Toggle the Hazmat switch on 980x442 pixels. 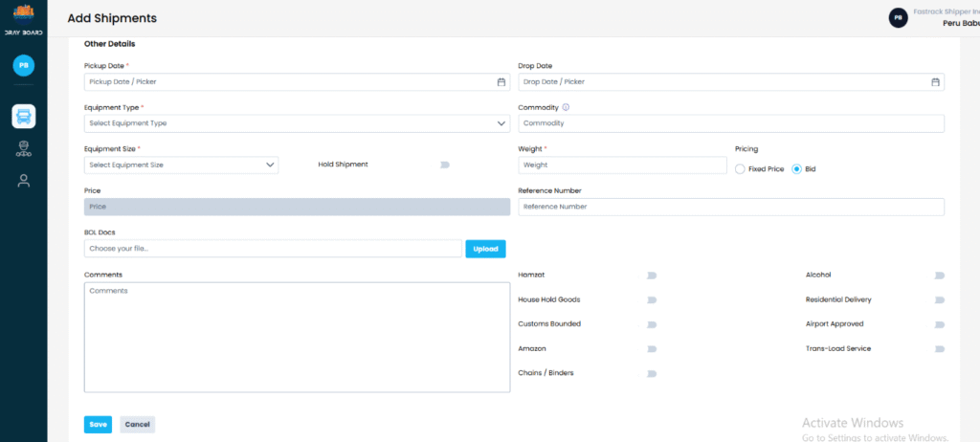[x=652, y=275]
